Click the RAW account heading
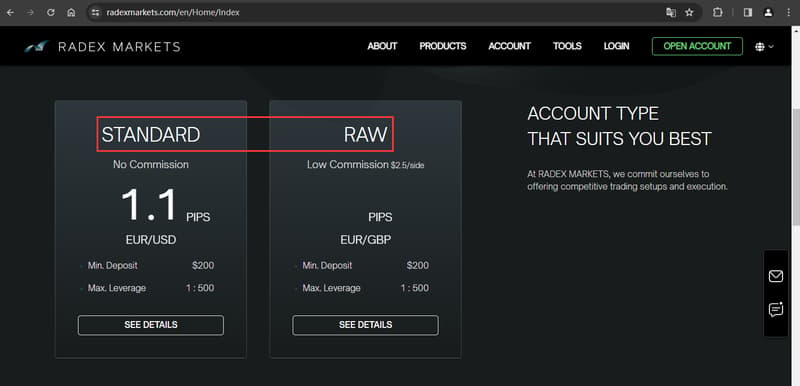The image size is (800, 386). pos(365,135)
